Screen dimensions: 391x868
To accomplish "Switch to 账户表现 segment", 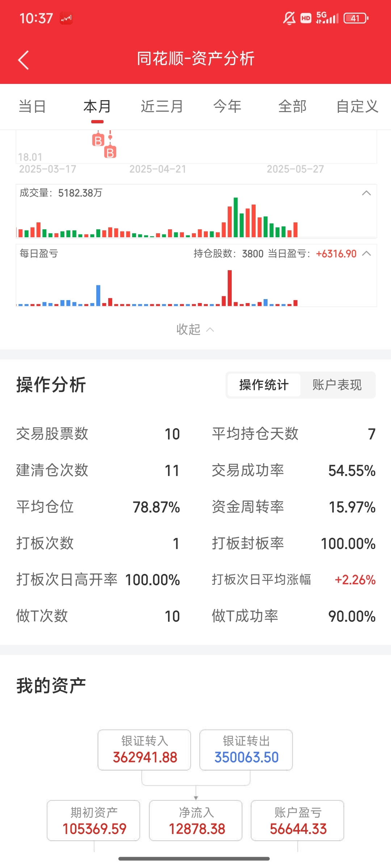I will tap(337, 385).
